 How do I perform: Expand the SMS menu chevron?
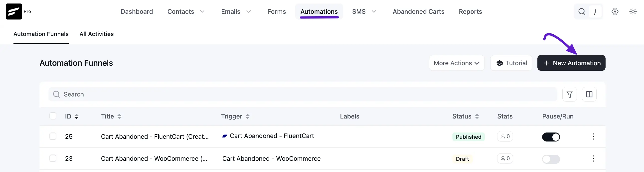[374, 11]
